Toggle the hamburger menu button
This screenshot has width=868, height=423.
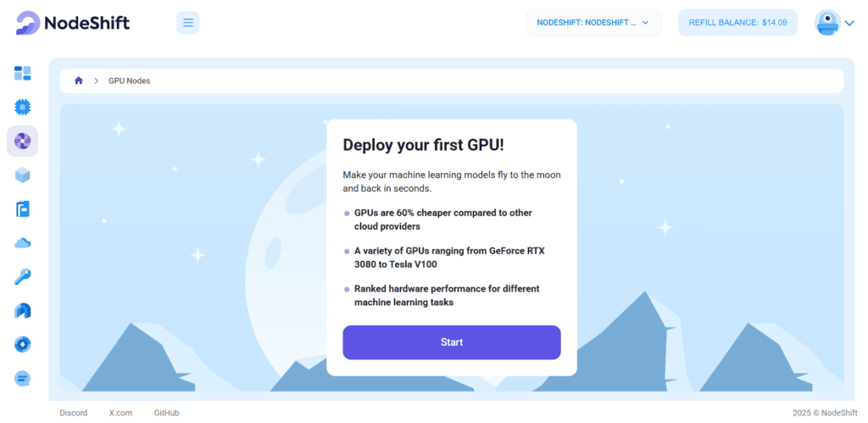(187, 23)
